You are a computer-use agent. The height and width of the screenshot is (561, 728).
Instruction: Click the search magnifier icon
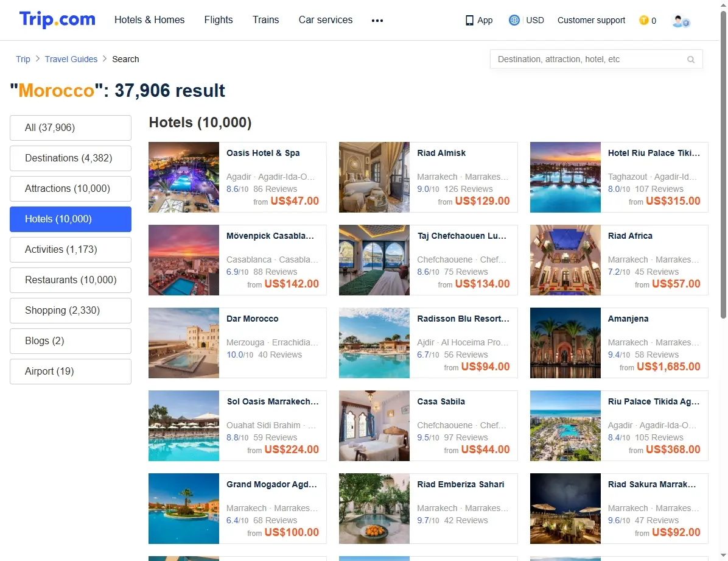tap(691, 60)
